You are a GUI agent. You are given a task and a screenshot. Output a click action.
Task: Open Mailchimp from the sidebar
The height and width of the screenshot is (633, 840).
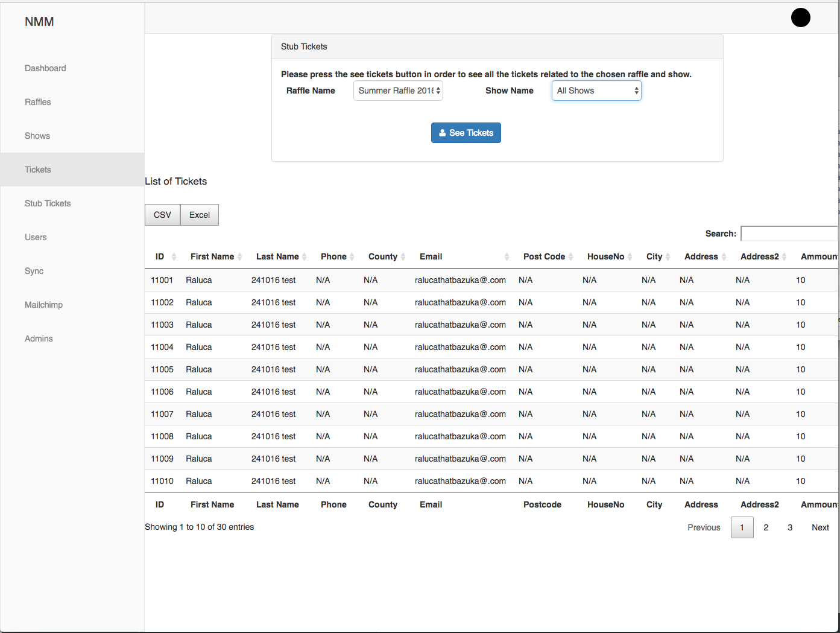tap(43, 305)
